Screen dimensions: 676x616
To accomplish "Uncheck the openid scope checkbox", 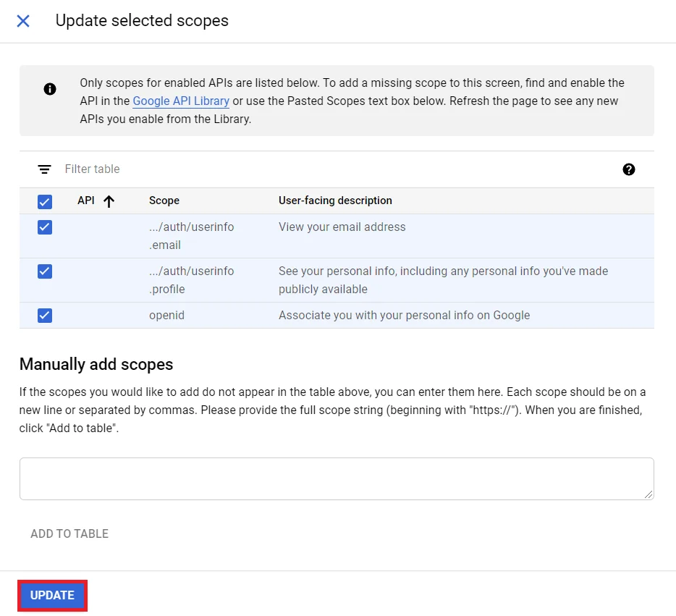I will (44, 315).
